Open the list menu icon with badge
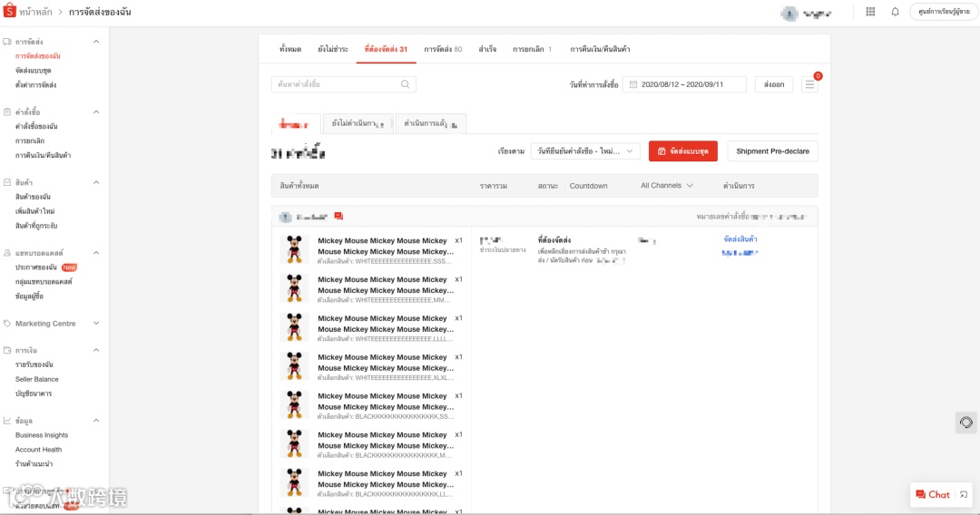Screen dimensions: 980x515 tap(810, 84)
